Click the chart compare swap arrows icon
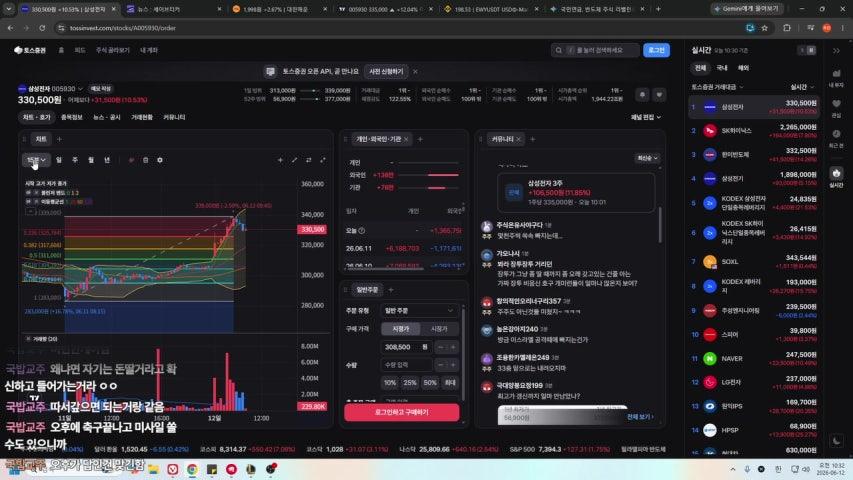Viewport: 853px width, 480px height. [308, 160]
